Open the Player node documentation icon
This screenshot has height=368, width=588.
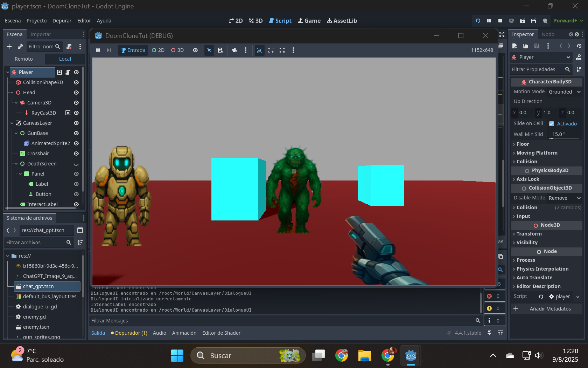(x=579, y=57)
